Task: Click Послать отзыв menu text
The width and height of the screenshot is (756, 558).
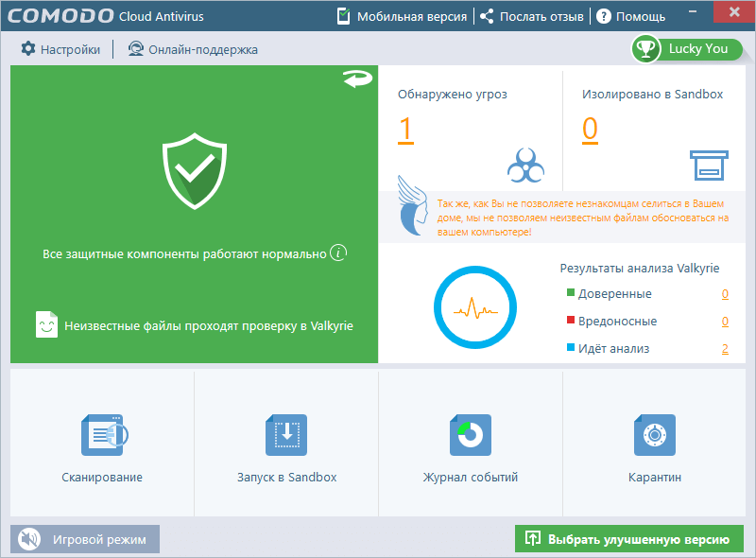Action: [541, 16]
